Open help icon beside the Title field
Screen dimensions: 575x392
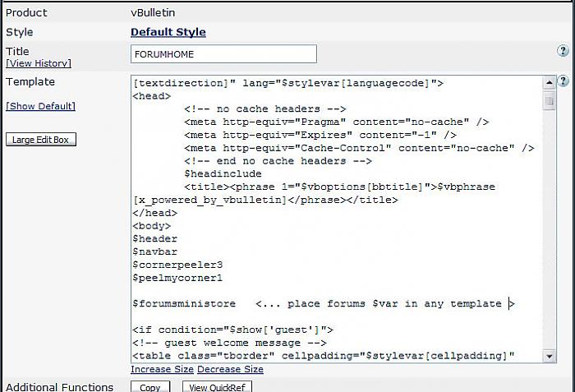563,52
